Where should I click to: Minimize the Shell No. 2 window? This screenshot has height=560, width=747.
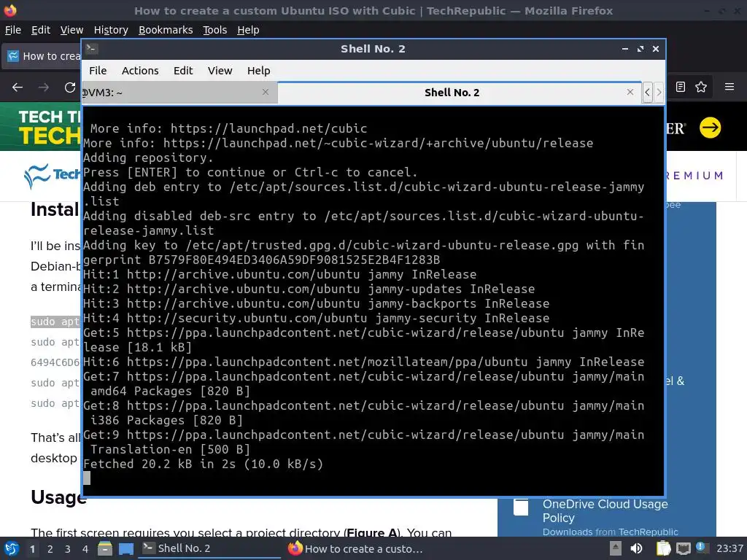(x=624, y=49)
